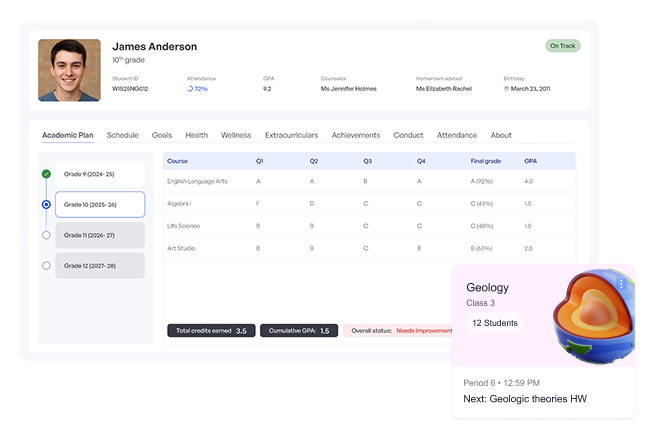Click the B (63%) final grade cell
The width and height of the screenshot is (648, 434).
click(481, 248)
